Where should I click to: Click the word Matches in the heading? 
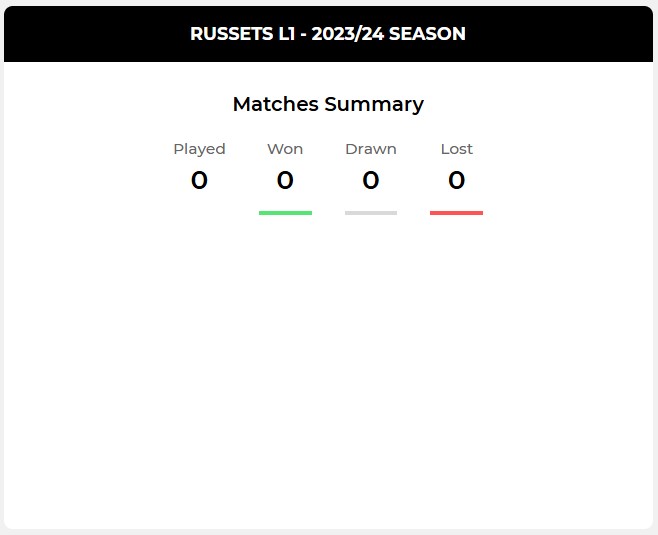(276, 104)
